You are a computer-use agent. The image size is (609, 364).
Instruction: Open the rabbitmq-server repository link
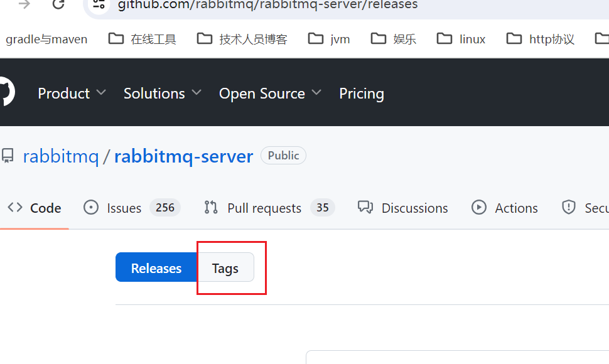[184, 156]
